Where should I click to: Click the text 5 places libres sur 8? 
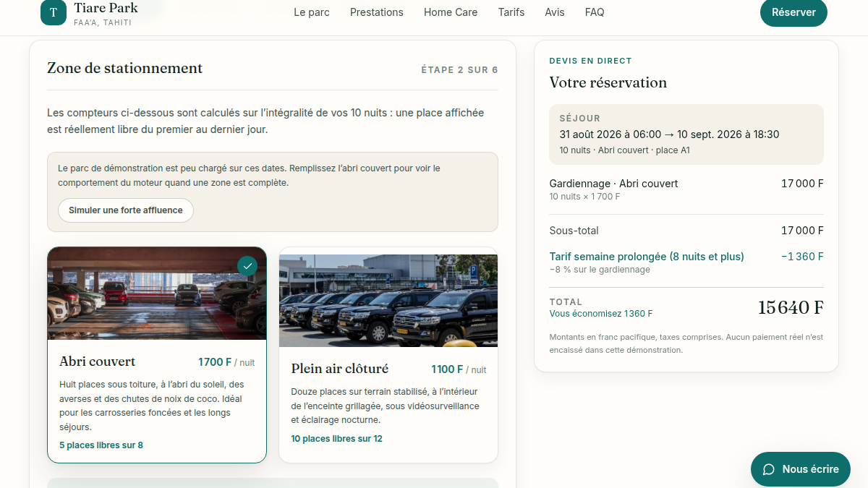click(101, 445)
